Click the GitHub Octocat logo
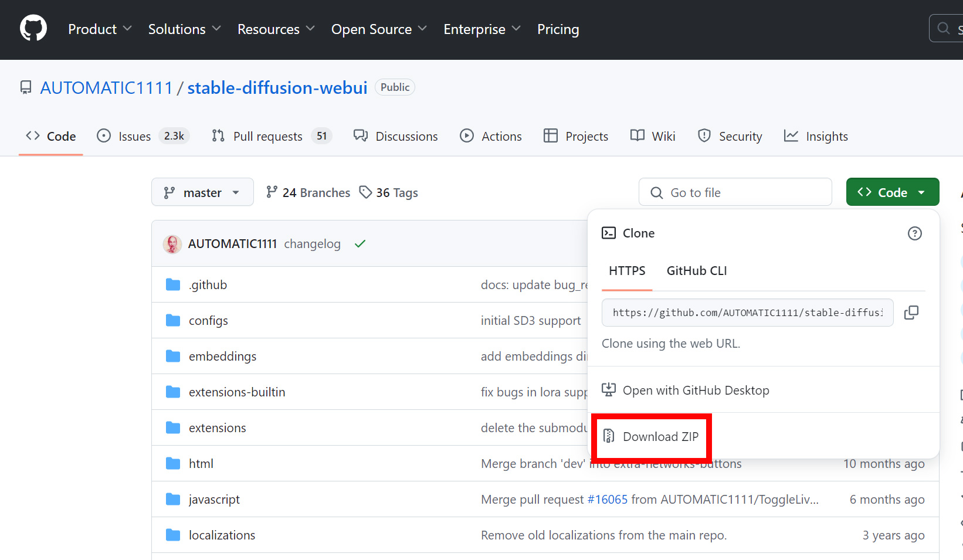 [33, 29]
